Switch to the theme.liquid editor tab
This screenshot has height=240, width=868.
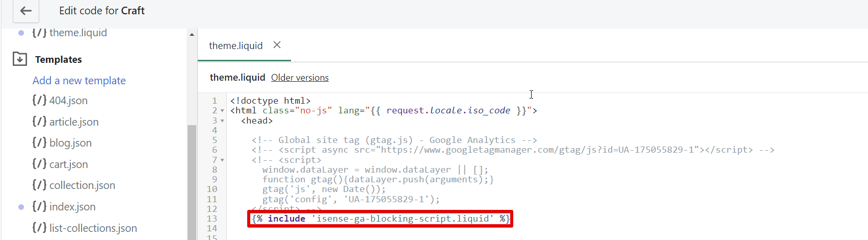[x=236, y=45]
